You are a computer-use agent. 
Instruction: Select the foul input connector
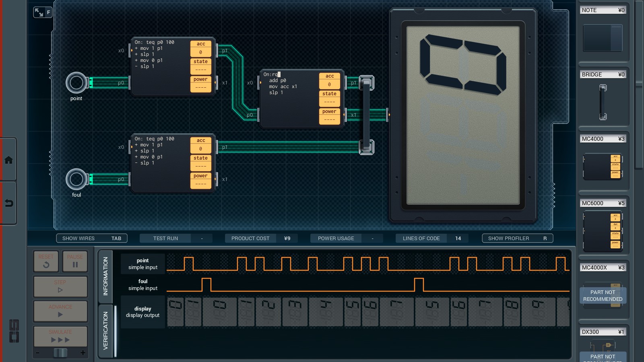tap(76, 179)
